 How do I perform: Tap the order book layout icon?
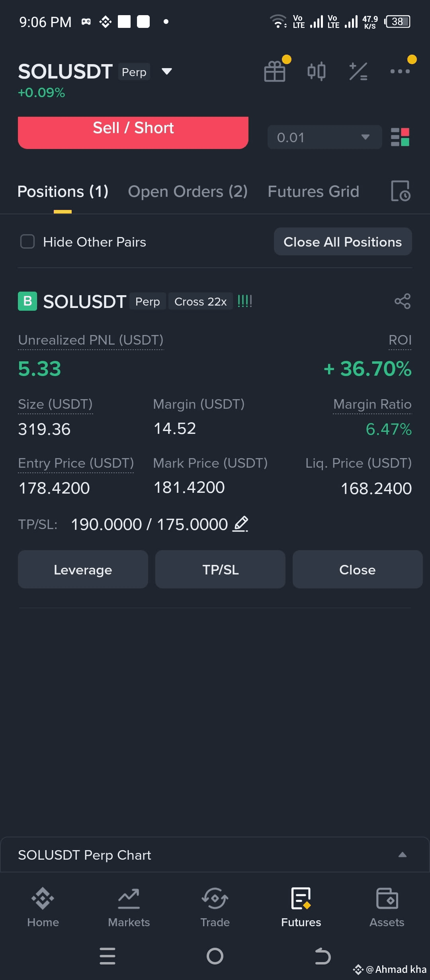[x=400, y=137]
